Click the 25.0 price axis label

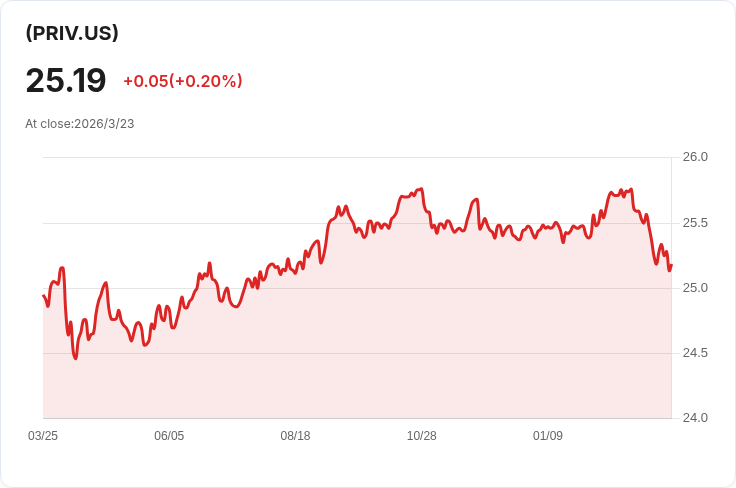(695, 288)
